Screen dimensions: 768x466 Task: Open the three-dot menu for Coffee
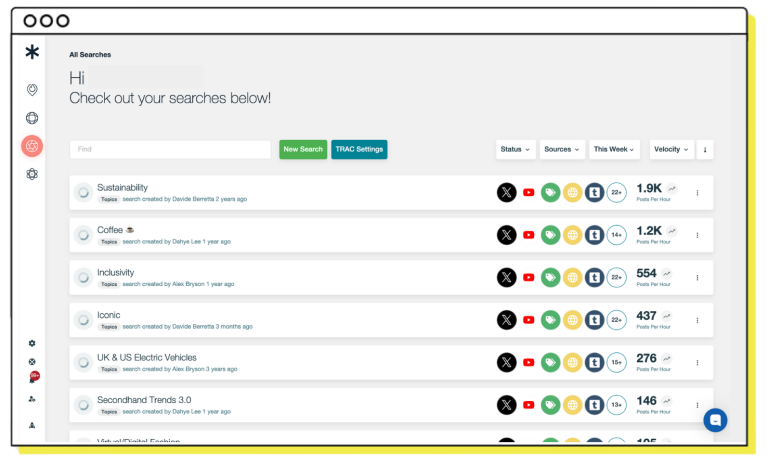click(x=698, y=235)
